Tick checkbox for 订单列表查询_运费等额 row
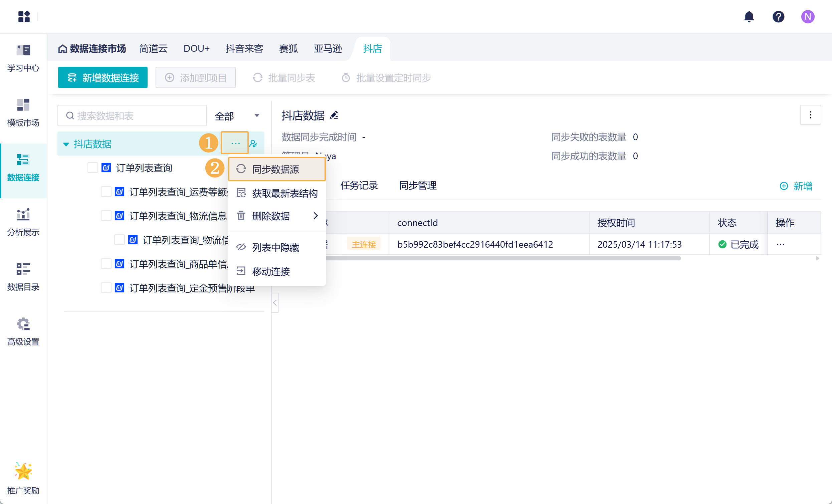Viewport: 832px width, 504px height. [x=106, y=192]
